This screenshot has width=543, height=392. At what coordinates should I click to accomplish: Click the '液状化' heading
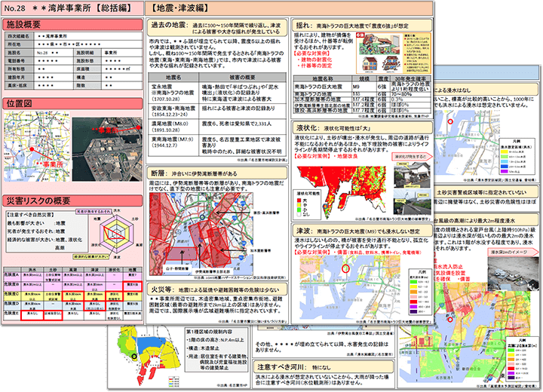(x=363, y=128)
